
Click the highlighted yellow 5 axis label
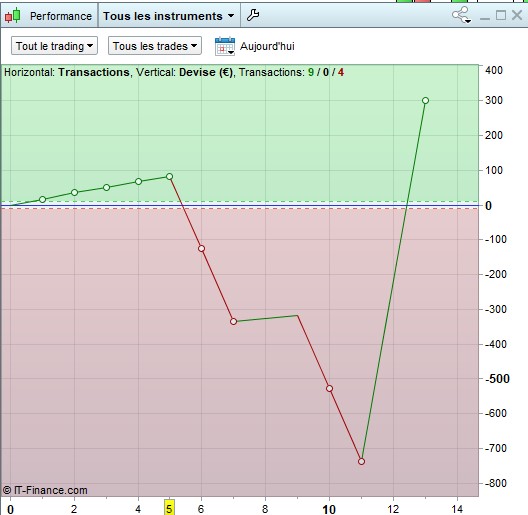coord(169,508)
